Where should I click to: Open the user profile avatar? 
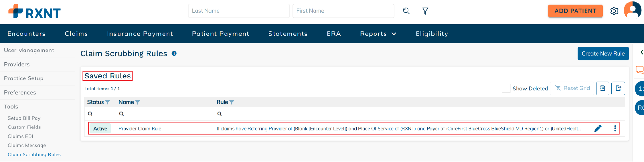pos(633,10)
